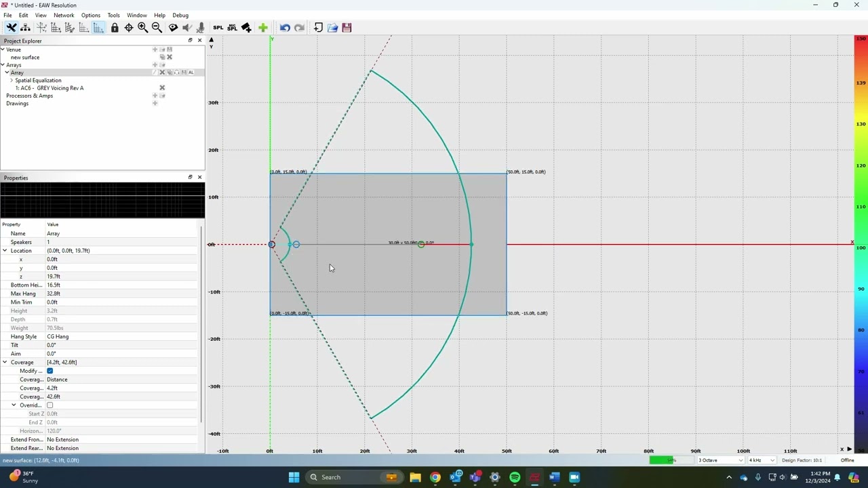Delete new surface with its X icon
868x488 pixels.
coord(170,57)
